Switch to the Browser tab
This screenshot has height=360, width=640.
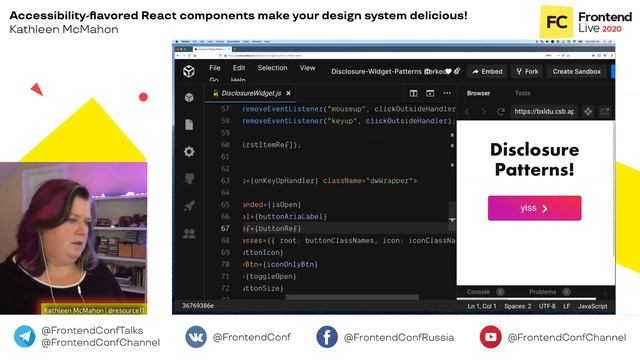[478, 93]
